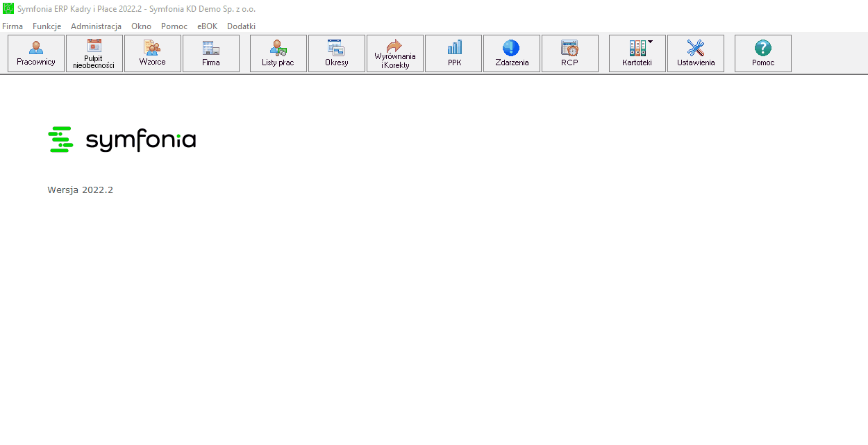The height and width of the screenshot is (445, 868).
Task: Open the Funkcje menu
Action: tap(47, 26)
